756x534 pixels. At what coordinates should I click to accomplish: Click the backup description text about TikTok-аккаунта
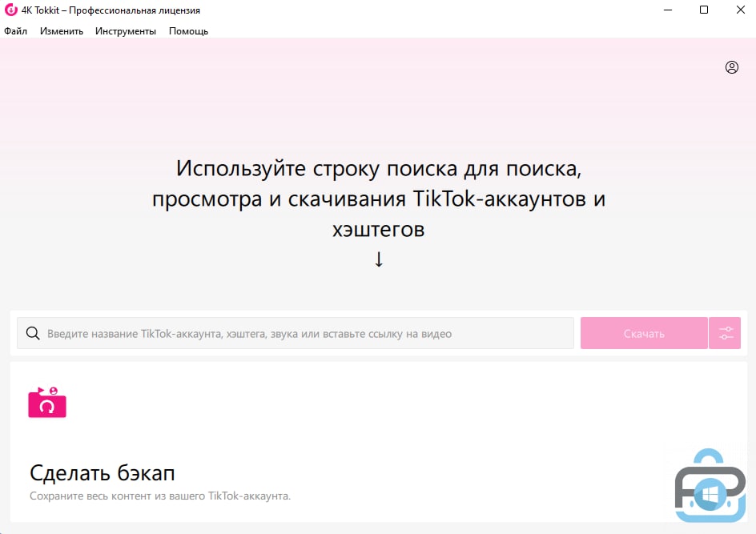160,496
